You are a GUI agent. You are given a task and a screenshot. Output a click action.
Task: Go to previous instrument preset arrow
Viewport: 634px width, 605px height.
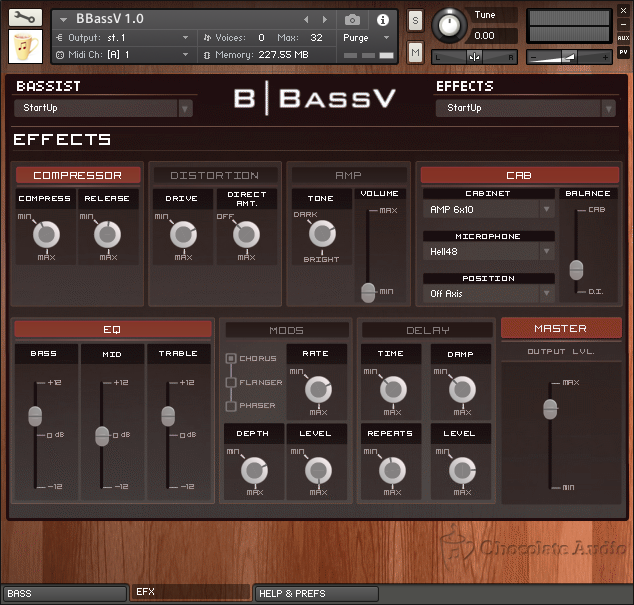[x=307, y=19]
